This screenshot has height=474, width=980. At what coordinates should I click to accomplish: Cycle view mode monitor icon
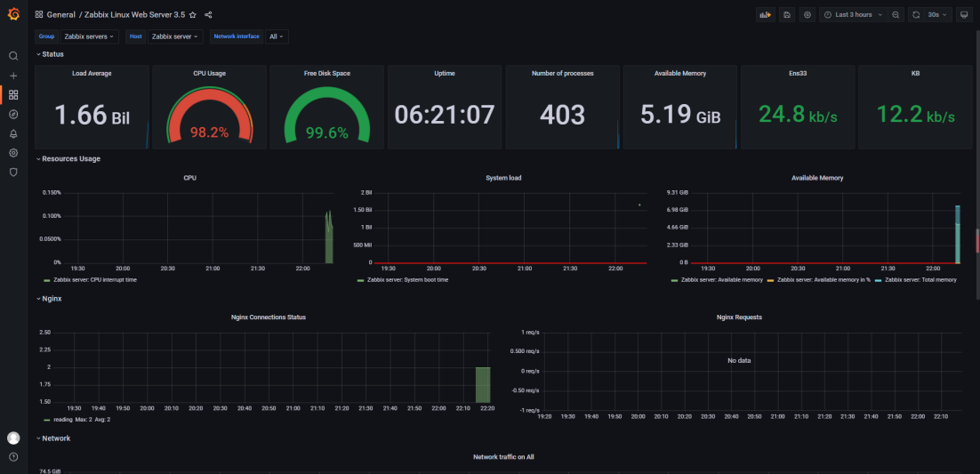[964, 14]
